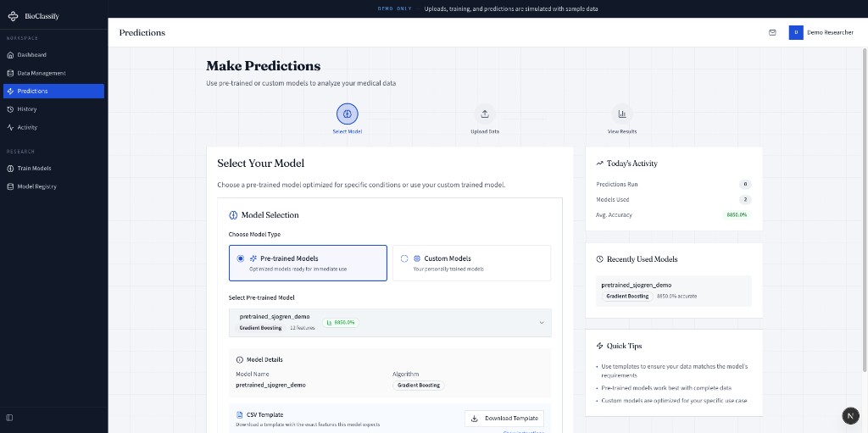Go to Train Models page
The image size is (868, 433).
53,169
